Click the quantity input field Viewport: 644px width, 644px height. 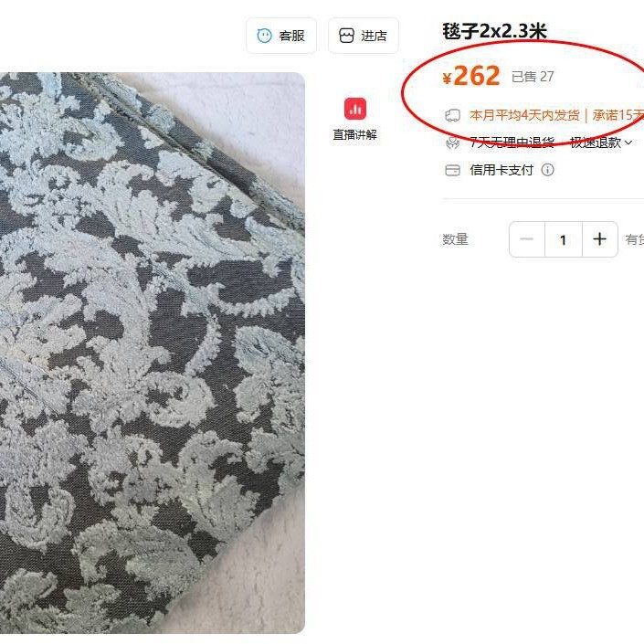coord(564,239)
